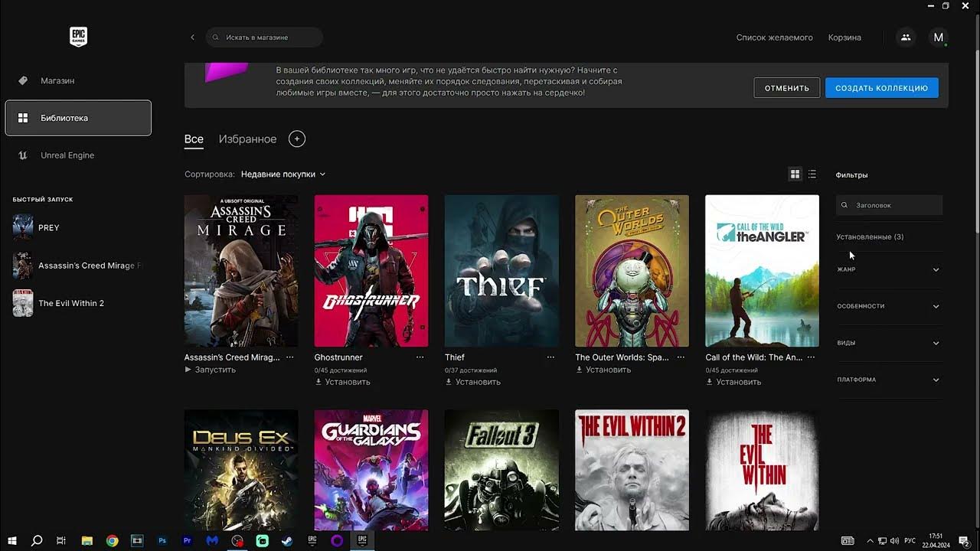Open Корзина in the header
Screen dimensions: 980x551
click(844, 37)
